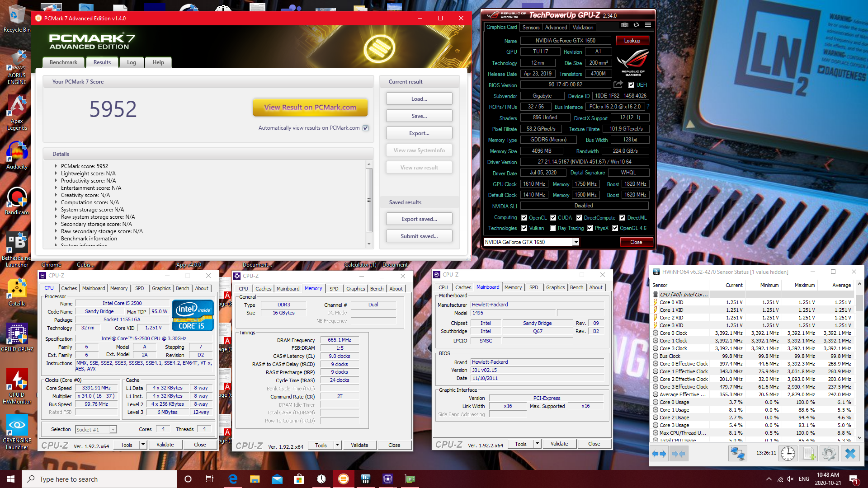Viewport: 868px width, 488px height.
Task: Toggle the CUDA checkbox
Action: click(x=553, y=217)
